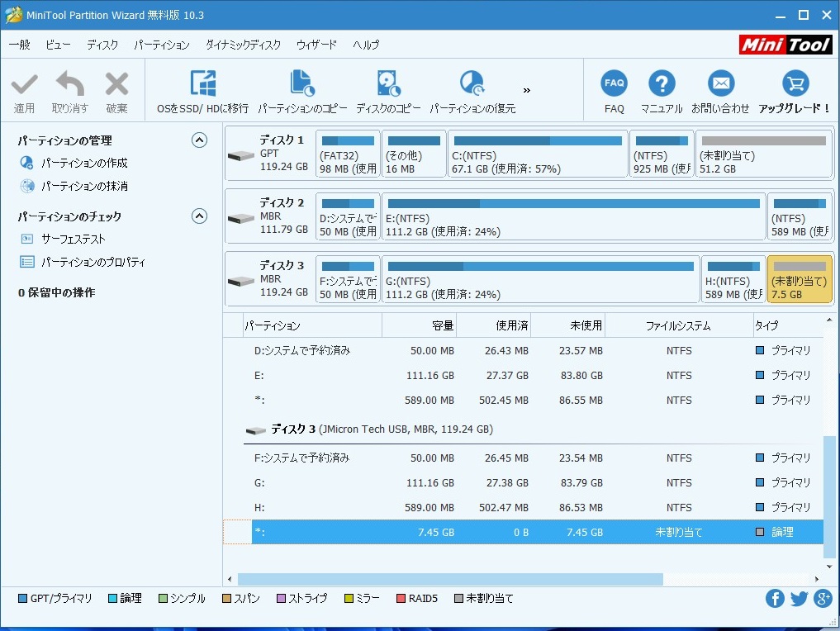Click the OSをSSD/HDに移行 toolbar icon
The height and width of the screenshot is (631, 840).
pyautogui.click(x=202, y=84)
